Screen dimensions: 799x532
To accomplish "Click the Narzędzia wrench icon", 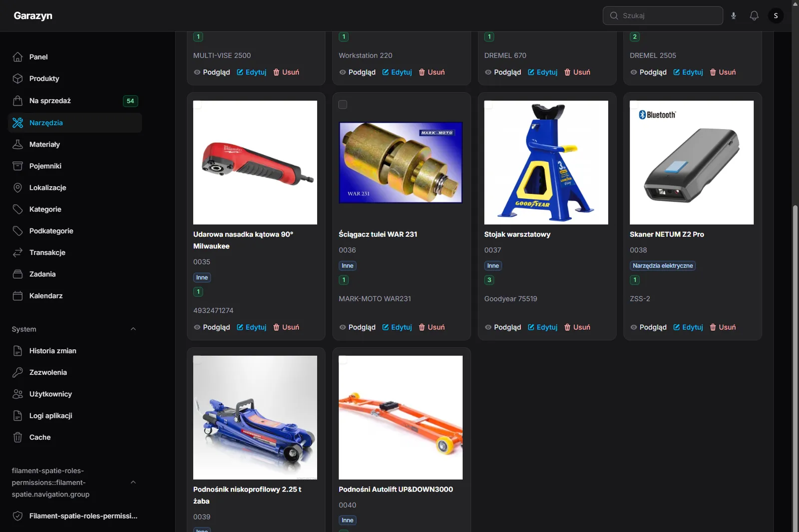I will coord(17,123).
